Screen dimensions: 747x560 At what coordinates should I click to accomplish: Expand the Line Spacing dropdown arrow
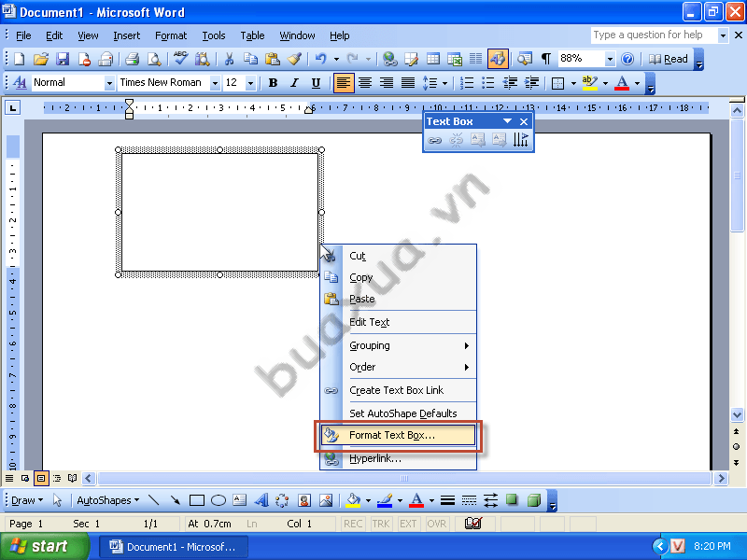(445, 83)
